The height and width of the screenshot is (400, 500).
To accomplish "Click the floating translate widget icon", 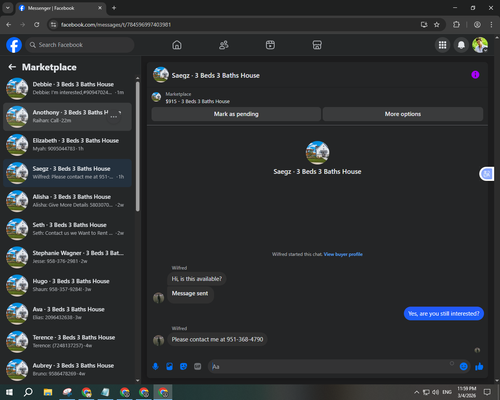I will (x=487, y=174).
